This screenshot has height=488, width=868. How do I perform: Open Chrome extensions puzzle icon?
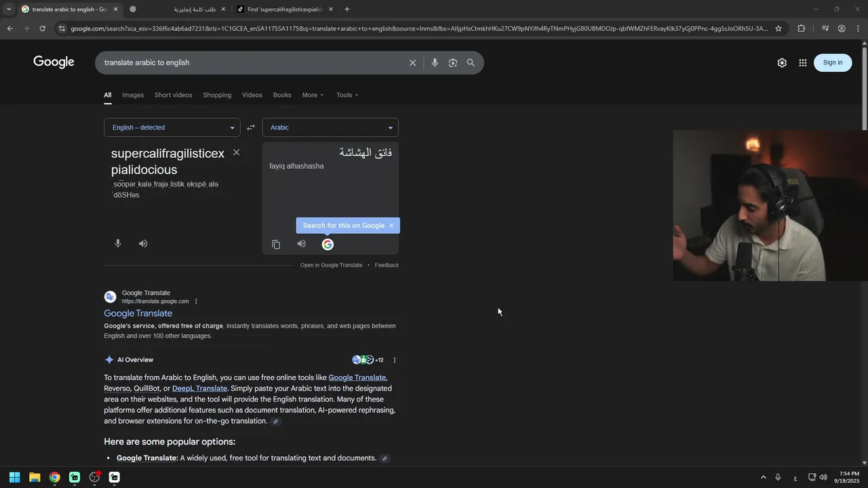[x=802, y=28]
